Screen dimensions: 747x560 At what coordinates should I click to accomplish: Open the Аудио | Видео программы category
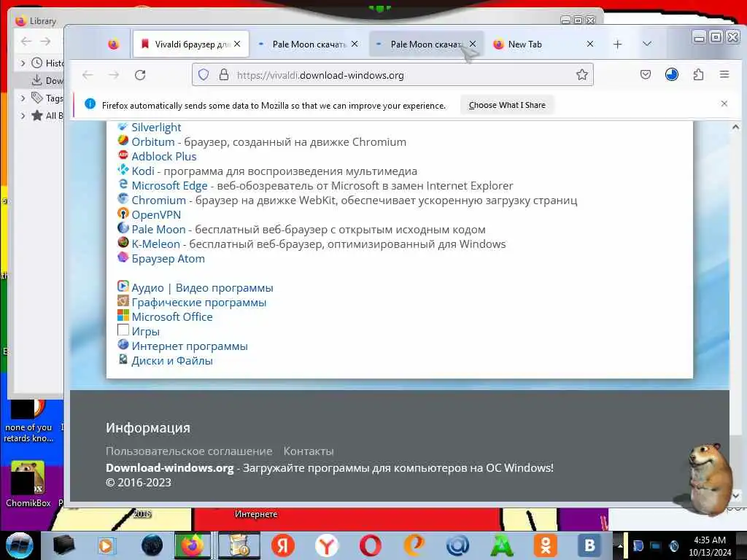[x=203, y=288]
